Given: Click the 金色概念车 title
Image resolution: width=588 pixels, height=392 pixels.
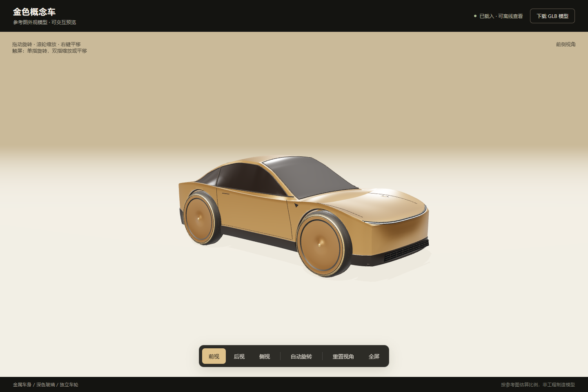Looking at the screenshot, I should [x=34, y=12].
